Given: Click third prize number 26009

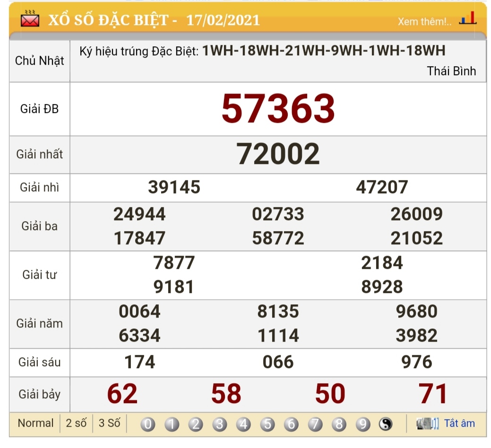Looking at the screenshot, I should [416, 214].
